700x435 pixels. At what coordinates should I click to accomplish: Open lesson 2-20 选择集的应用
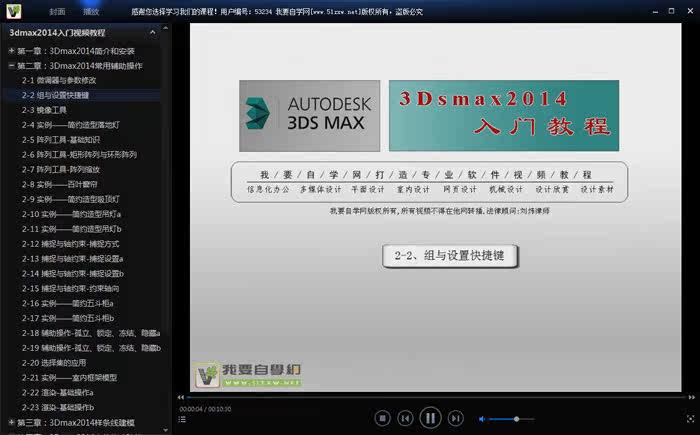point(54,363)
